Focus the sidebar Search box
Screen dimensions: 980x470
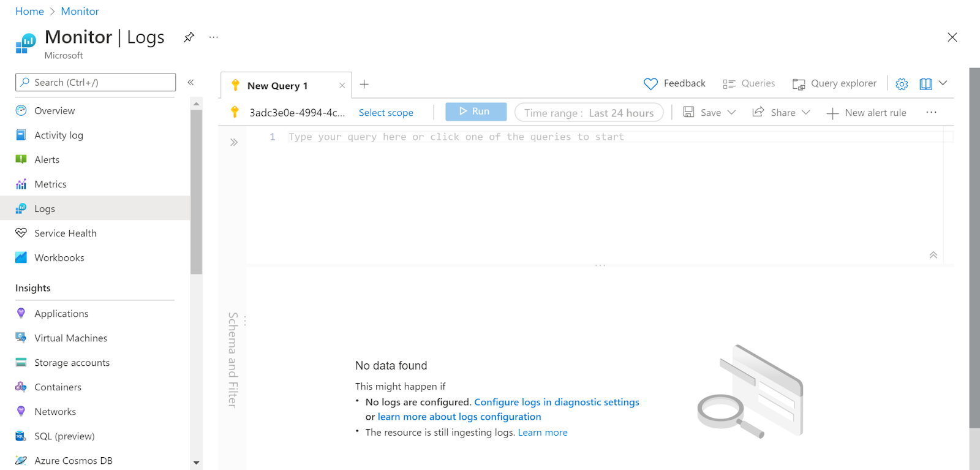pos(96,82)
